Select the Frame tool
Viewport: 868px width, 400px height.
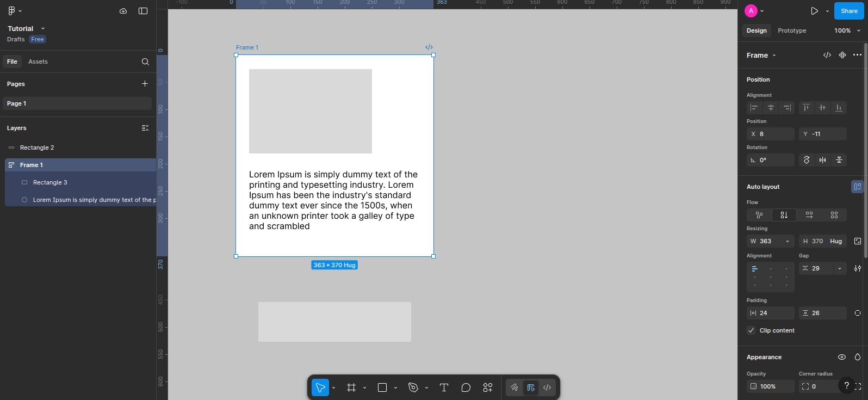(x=351, y=387)
